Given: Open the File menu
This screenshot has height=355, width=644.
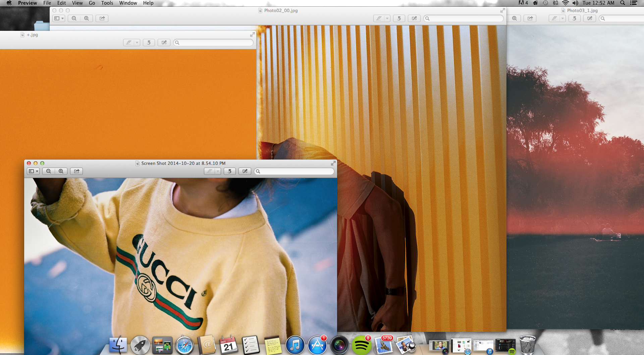Looking at the screenshot, I should click(47, 3).
